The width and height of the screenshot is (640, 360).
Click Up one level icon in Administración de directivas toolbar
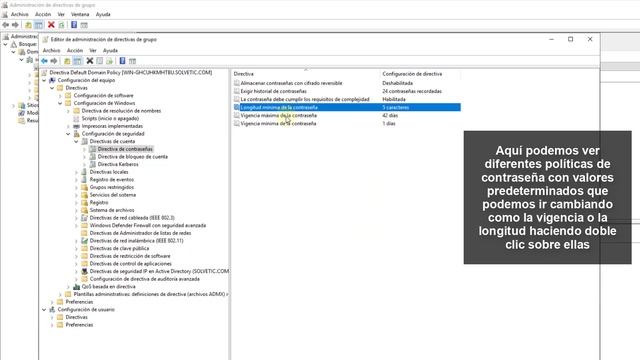coord(28,25)
